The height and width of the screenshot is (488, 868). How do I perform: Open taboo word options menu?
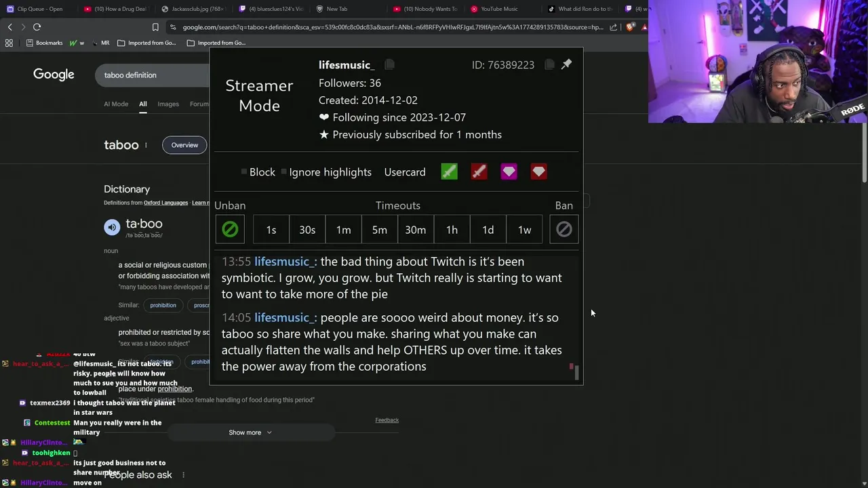[146, 145]
